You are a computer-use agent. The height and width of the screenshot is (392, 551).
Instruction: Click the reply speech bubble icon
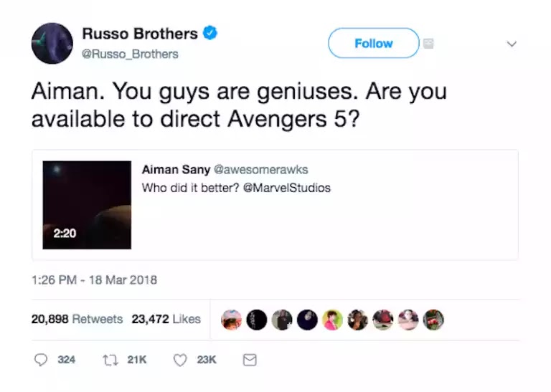tap(41, 360)
